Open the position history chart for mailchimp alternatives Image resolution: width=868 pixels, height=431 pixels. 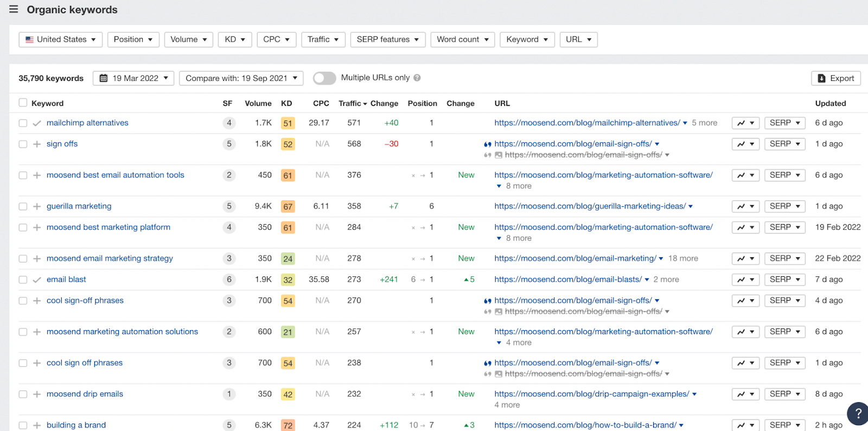coord(745,123)
